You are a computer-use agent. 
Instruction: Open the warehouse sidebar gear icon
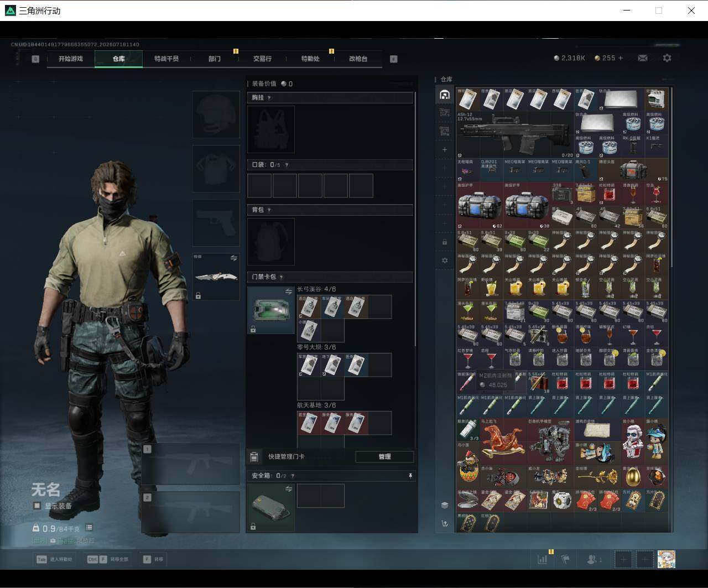point(445,260)
